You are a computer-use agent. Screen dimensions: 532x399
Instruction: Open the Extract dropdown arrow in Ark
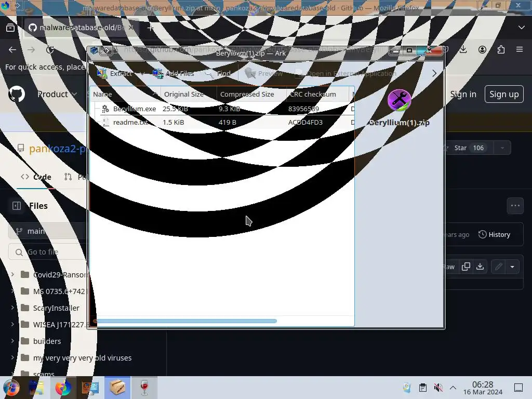pos(142,73)
